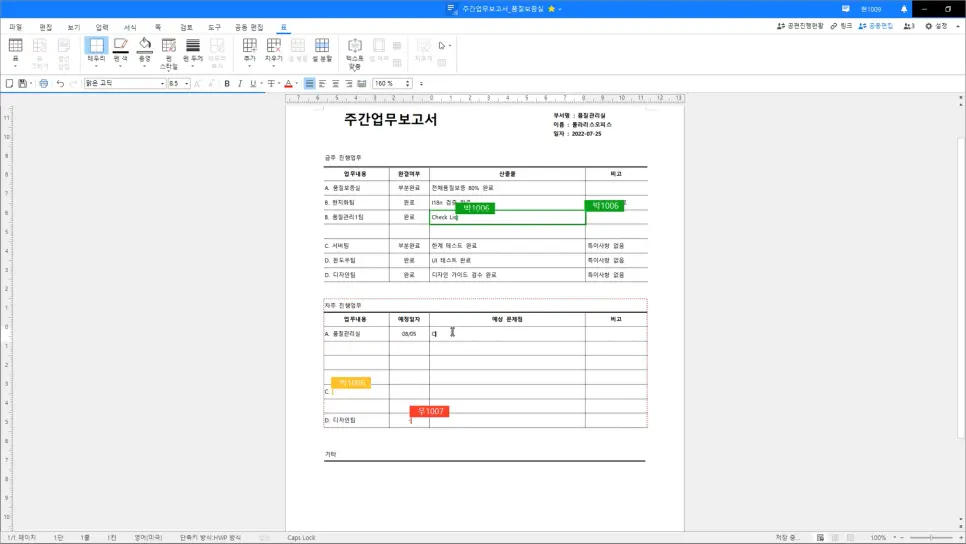Switch to the 공동 편집 tab
Screen dimensions: 966x544
[x=249, y=27]
